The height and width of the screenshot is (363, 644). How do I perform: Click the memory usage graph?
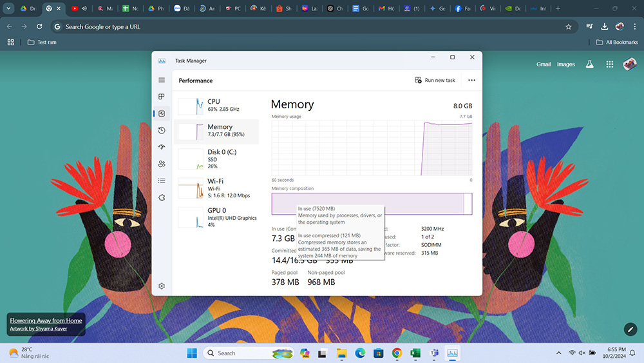point(372,148)
